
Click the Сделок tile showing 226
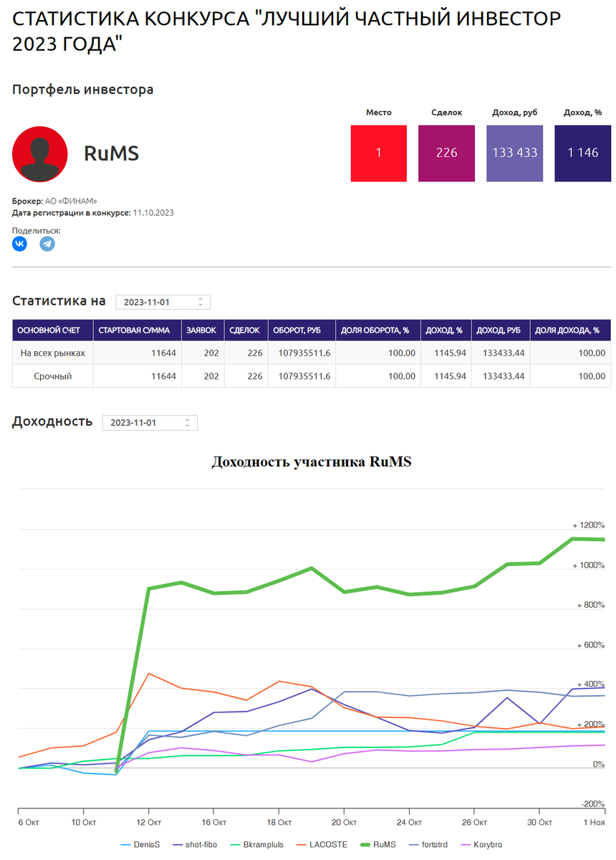(446, 153)
